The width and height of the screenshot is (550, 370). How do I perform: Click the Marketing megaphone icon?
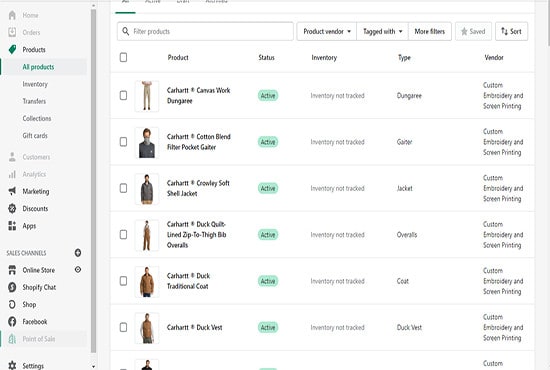pyautogui.click(x=12, y=191)
